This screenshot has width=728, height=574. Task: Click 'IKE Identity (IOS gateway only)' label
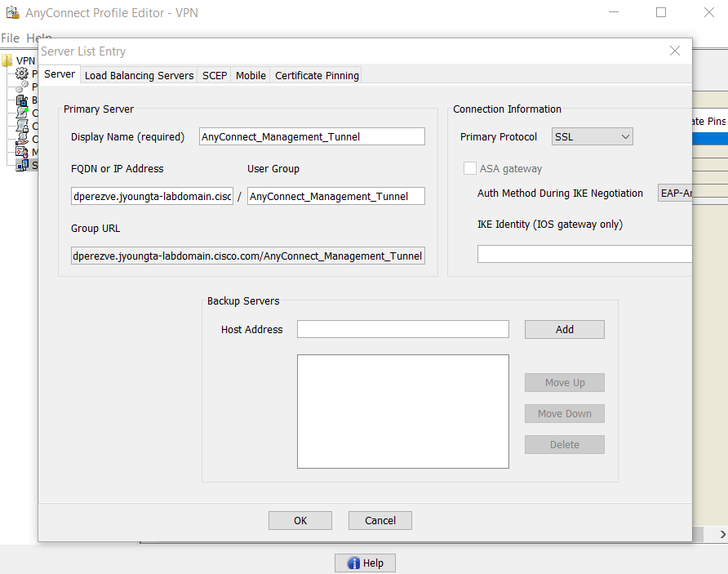point(550,225)
